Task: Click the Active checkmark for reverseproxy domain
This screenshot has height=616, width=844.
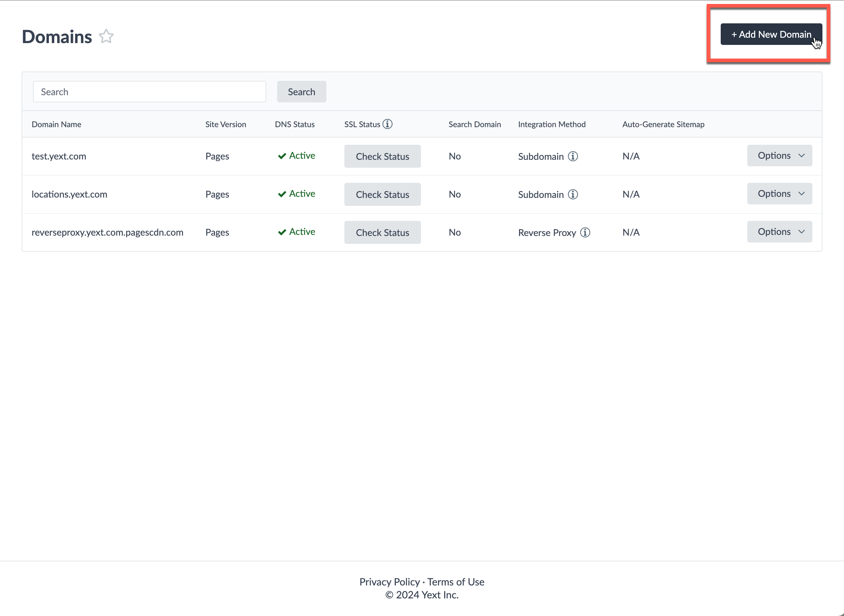Action: coord(282,232)
